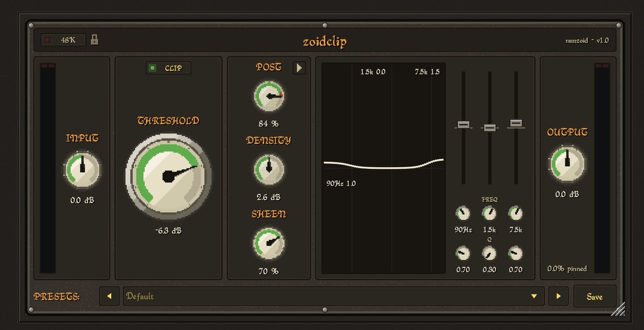Click the 90Hz frequency knob
The width and height of the screenshot is (644, 330).
(x=463, y=214)
